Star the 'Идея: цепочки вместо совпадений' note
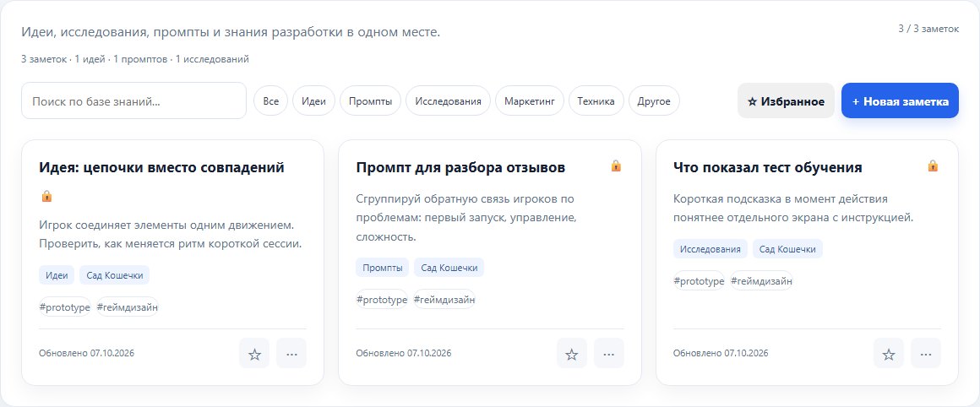980x407 pixels. click(253, 353)
